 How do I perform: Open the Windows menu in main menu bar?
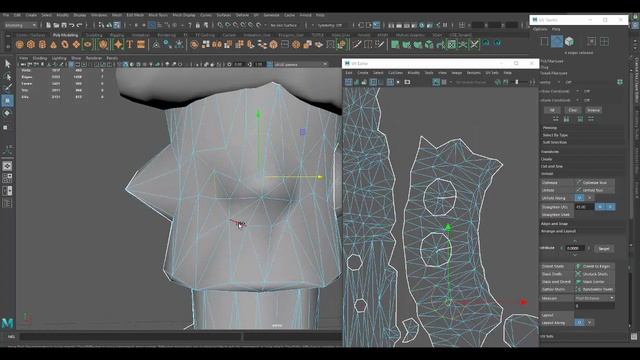pyautogui.click(x=99, y=15)
